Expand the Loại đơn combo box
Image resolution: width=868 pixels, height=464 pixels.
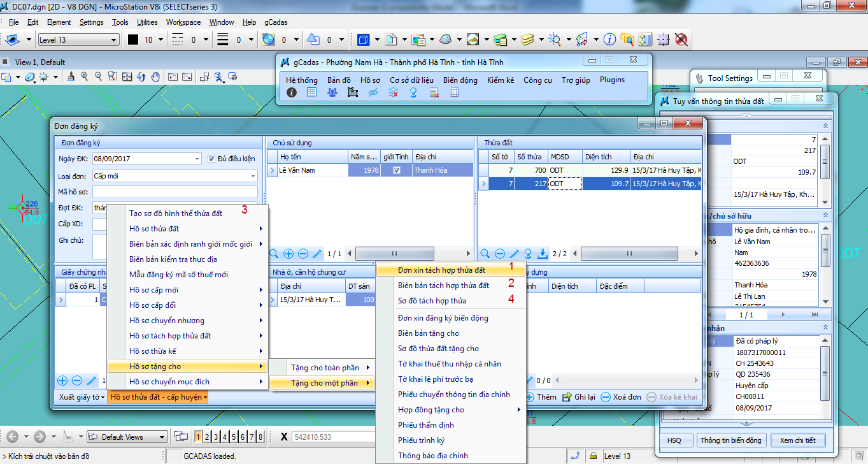click(x=253, y=176)
